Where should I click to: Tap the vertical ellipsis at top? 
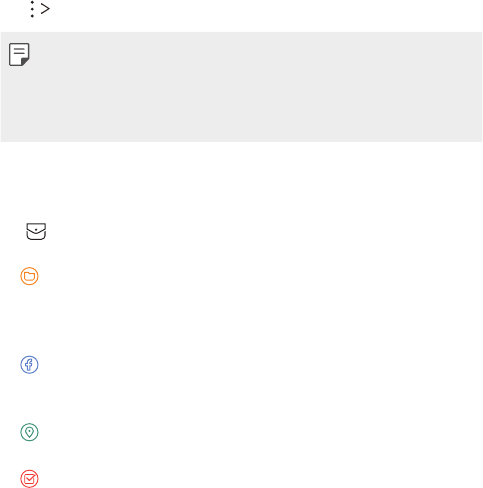(x=32, y=9)
